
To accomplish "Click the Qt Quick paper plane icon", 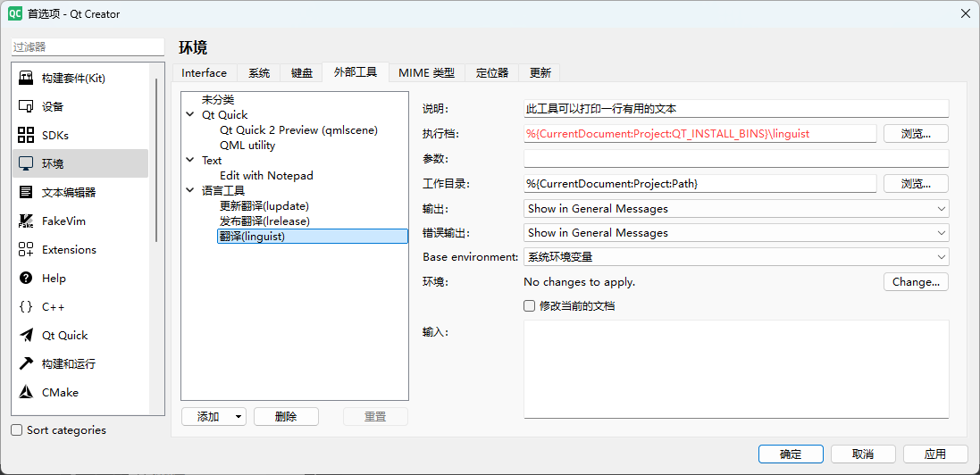I will tap(26, 335).
